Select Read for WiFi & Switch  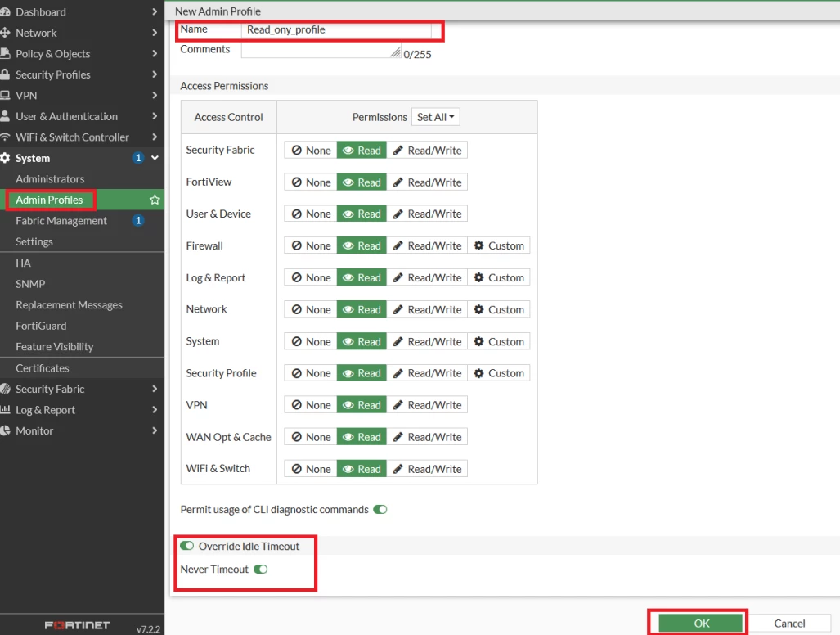(362, 469)
